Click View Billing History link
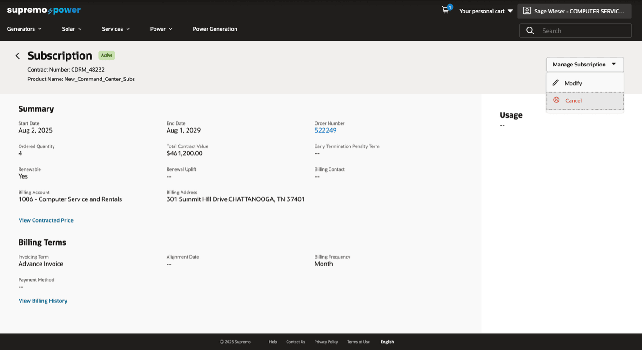Image resolution: width=644 pixels, height=352 pixels. (43, 301)
